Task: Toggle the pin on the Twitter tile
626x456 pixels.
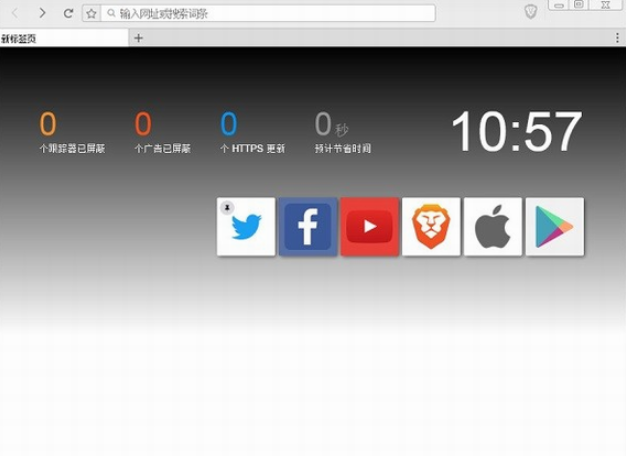Action: click(227, 207)
